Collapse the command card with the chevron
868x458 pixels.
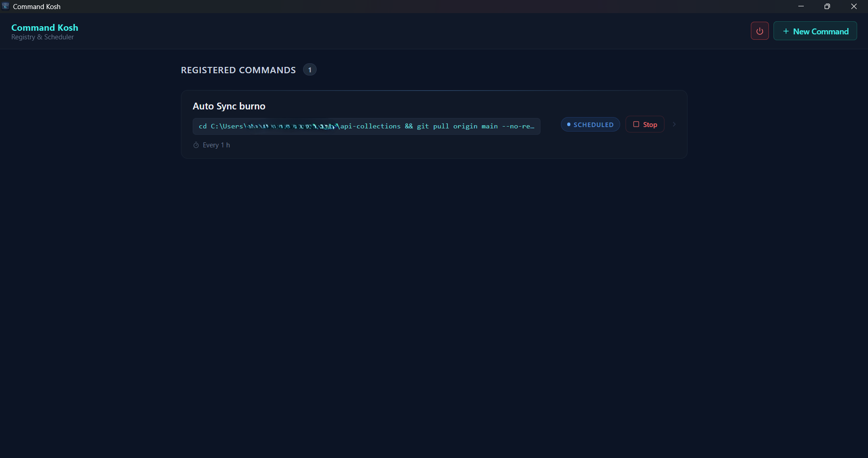(674, 124)
